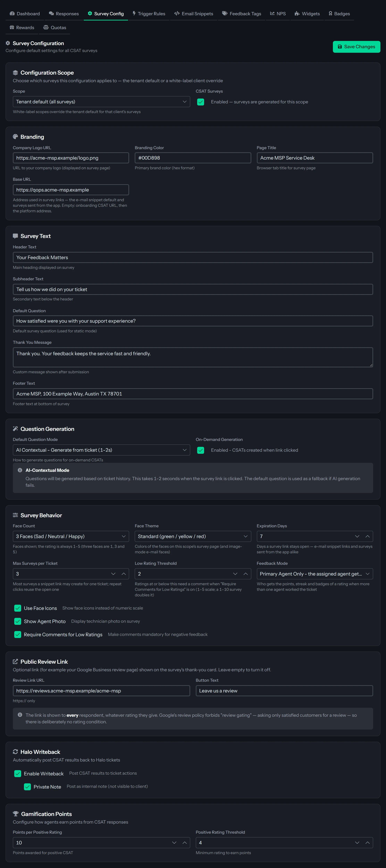This screenshot has width=386, height=868.
Task: Click the Review Link URL field
Action: [102, 691]
